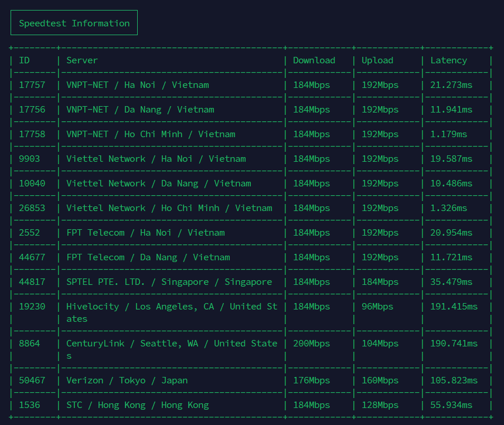Click server ID 19230
Screen dimensions: 504x425
pos(32,307)
